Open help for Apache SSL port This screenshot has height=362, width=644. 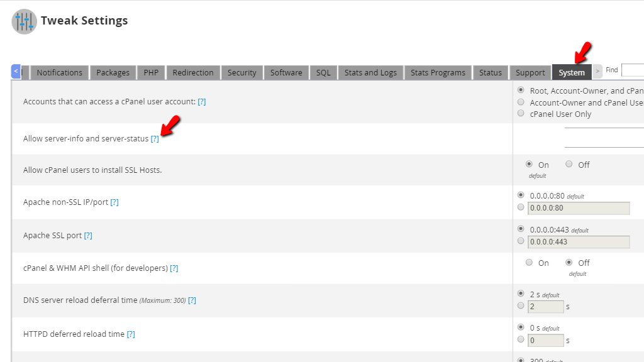coord(88,236)
